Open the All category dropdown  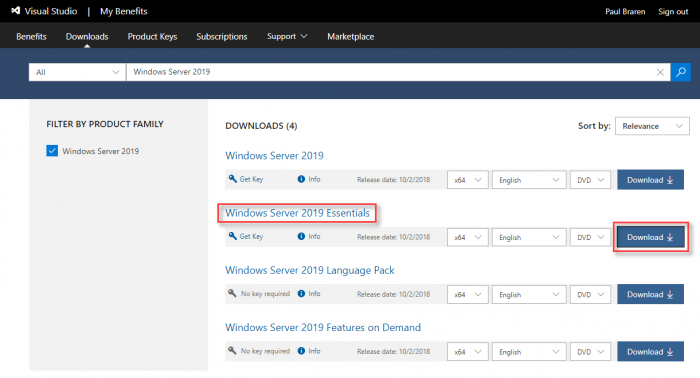click(x=77, y=72)
